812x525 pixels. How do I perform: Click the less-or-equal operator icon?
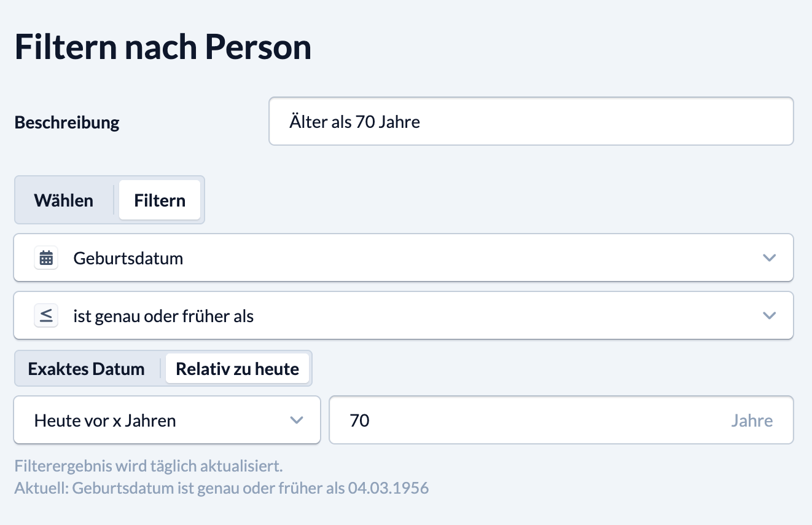coord(46,317)
